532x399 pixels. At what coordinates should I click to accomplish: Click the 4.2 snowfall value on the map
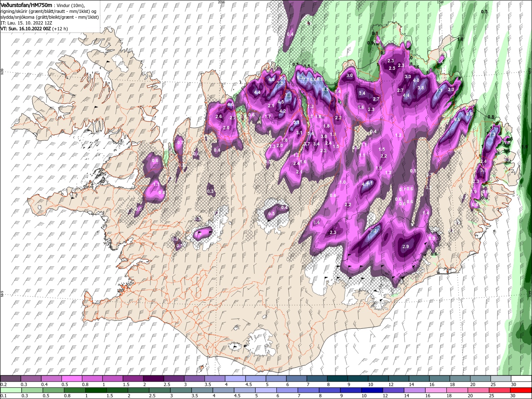[283, 111]
